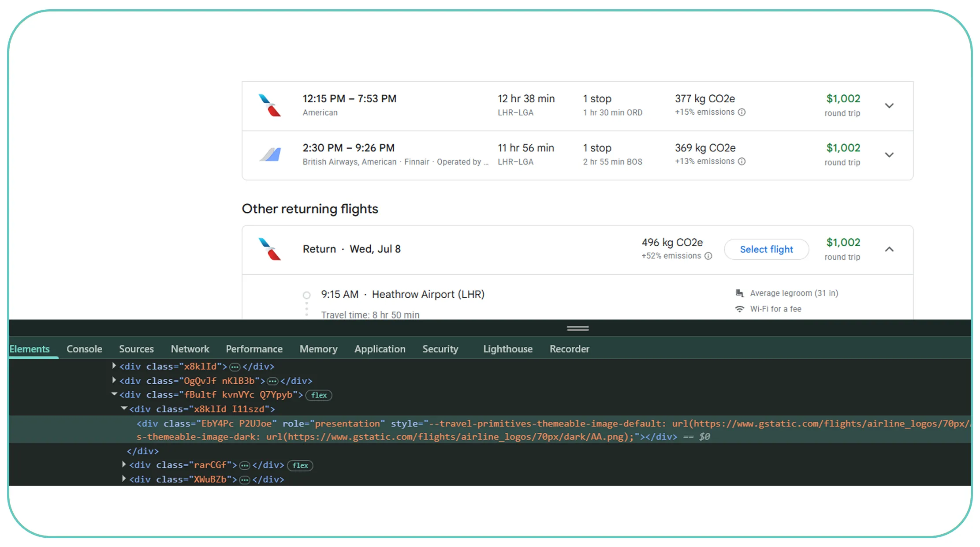Screen dimensions: 980x547
Task: Click Wi-Fi for a fee text
Action: (x=776, y=309)
